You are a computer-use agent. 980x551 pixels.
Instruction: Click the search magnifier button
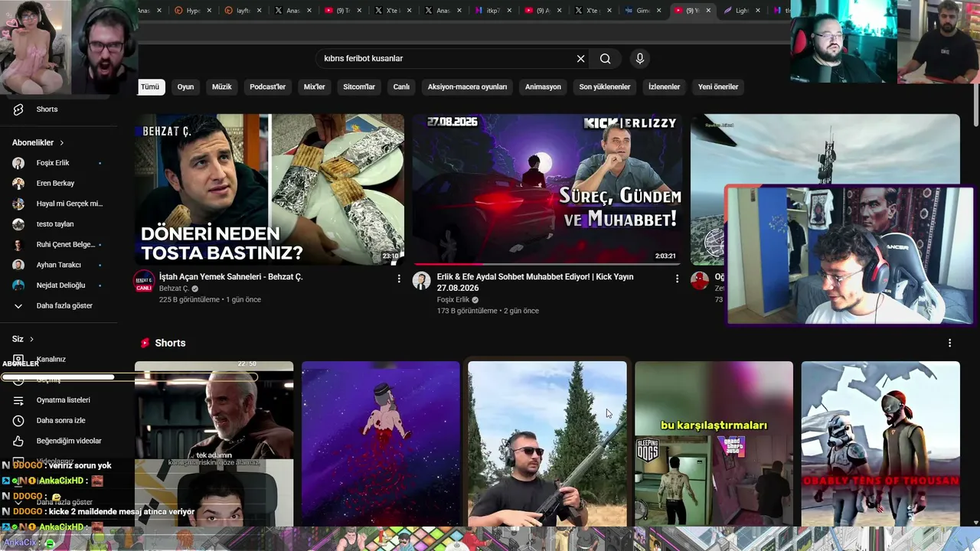[606, 59]
